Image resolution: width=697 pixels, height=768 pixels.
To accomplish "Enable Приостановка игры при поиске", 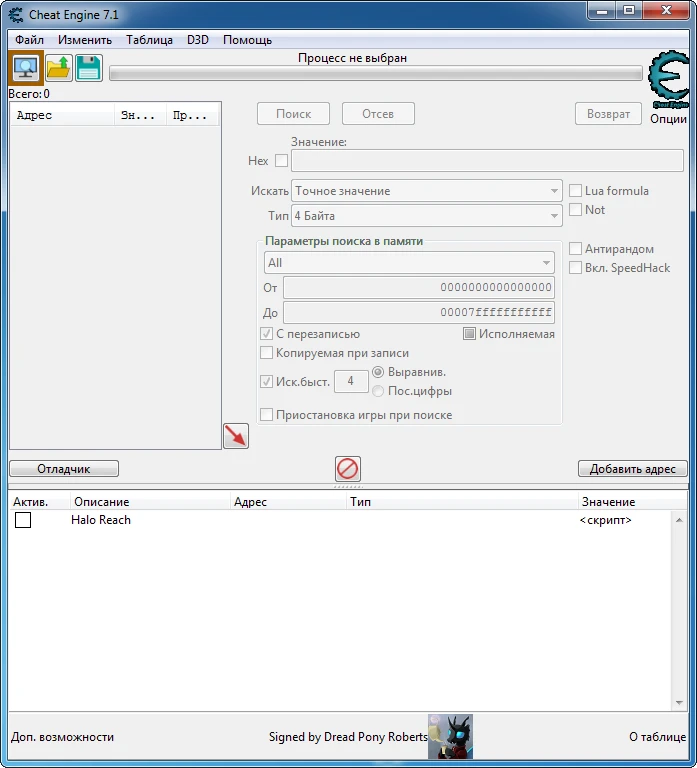I will [x=266, y=415].
